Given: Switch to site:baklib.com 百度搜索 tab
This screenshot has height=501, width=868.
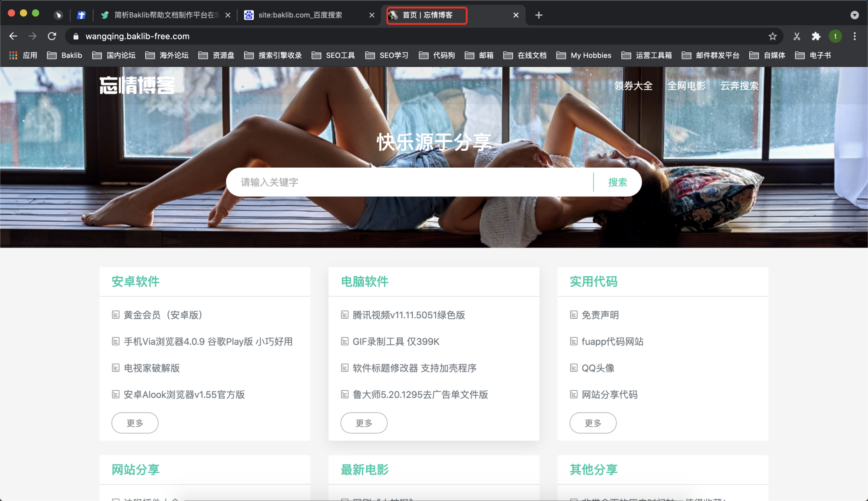Looking at the screenshot, I should (300, 15).
